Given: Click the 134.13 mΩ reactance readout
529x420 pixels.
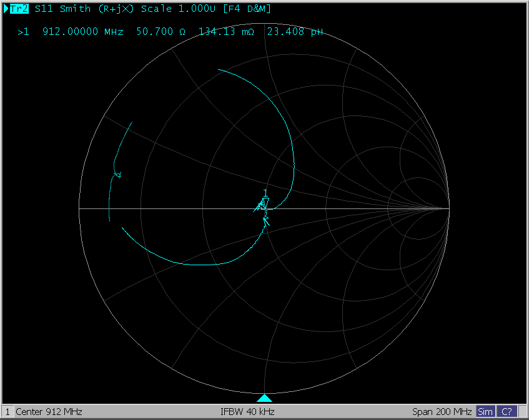Looking at the screenshot, I should click(x=226, y=32).
